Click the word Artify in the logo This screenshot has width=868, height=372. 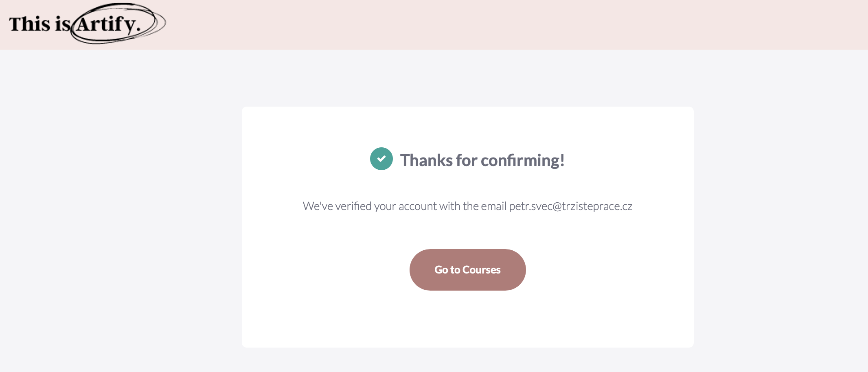(107, 24)
